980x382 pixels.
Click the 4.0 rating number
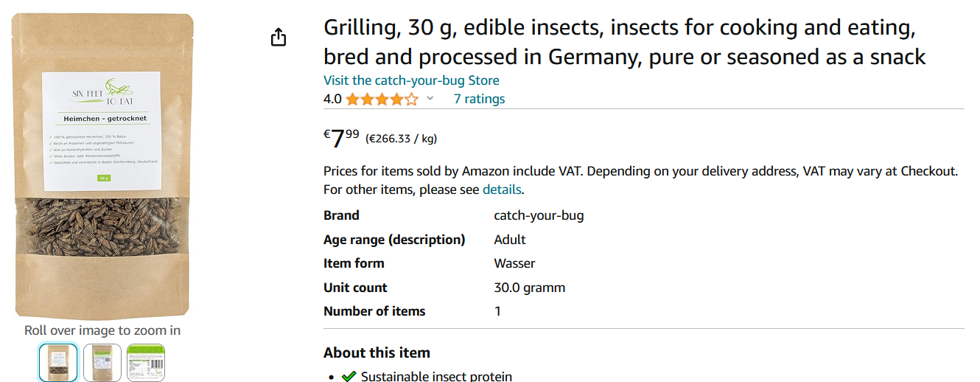click(x=332, y=99)
